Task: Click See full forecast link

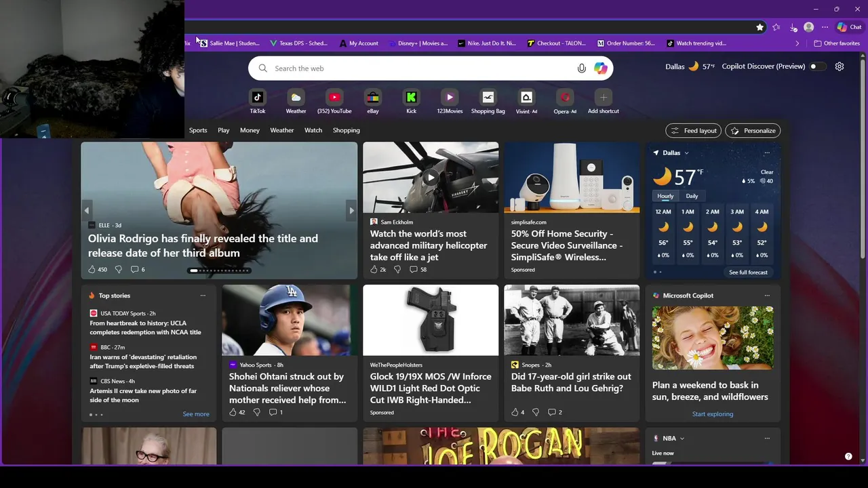Action: click(x=748, y=272)
